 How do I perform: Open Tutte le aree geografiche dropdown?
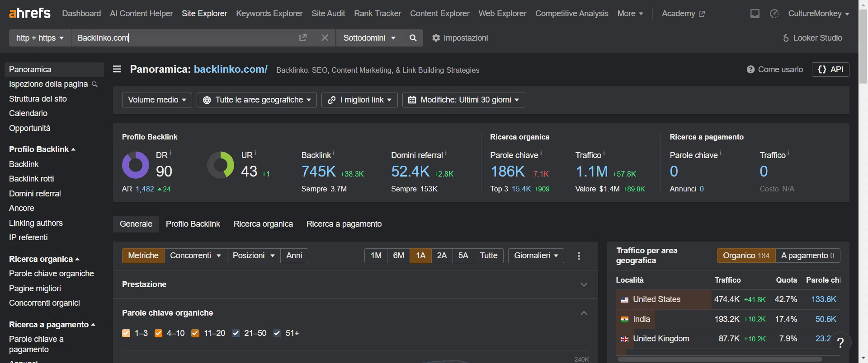[x=256, y=100]
